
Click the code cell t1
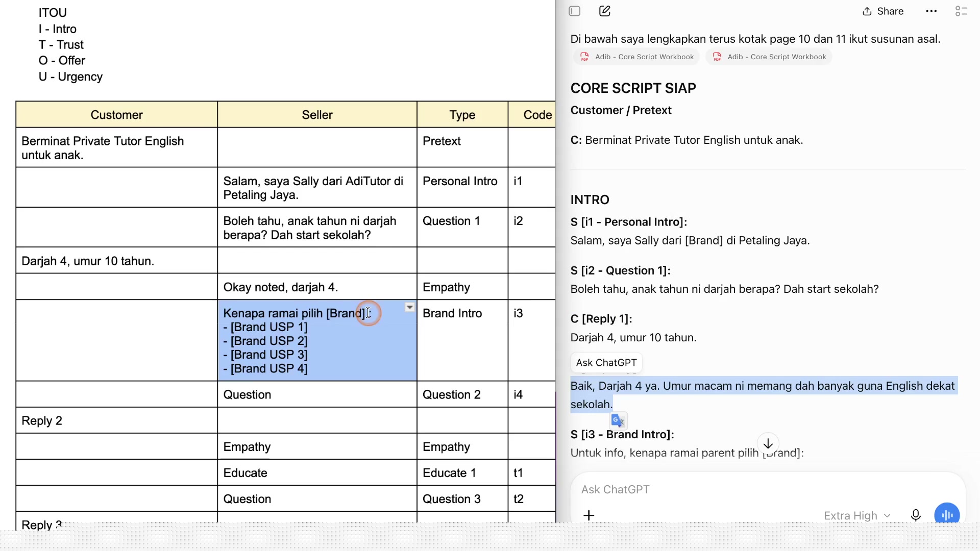[x=532, y=473]
